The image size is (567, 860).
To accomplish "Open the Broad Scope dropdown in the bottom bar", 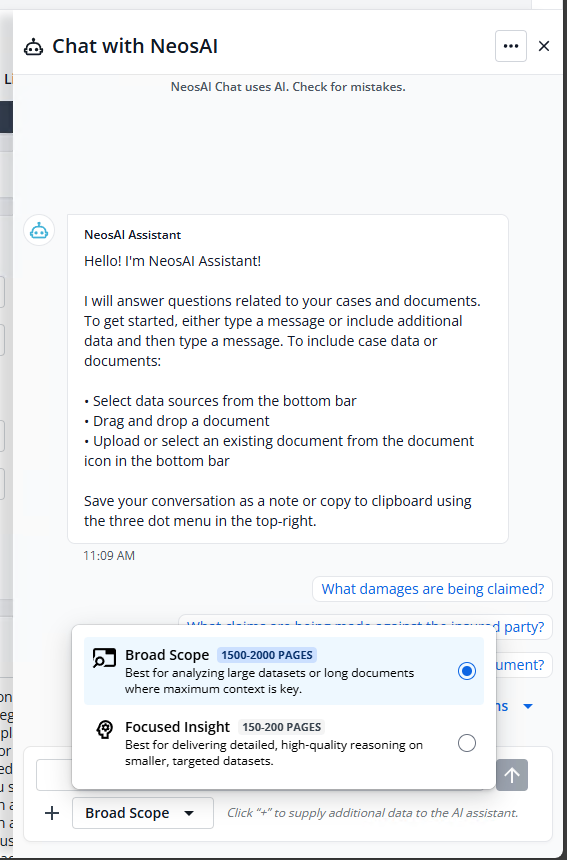I will pyautogui.click(x=143, y=813).
